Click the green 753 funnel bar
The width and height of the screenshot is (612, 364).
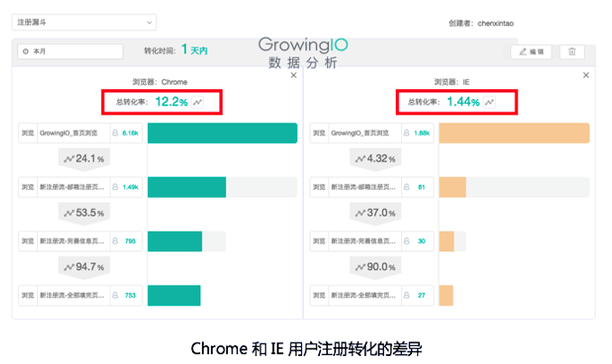point(174,296)
